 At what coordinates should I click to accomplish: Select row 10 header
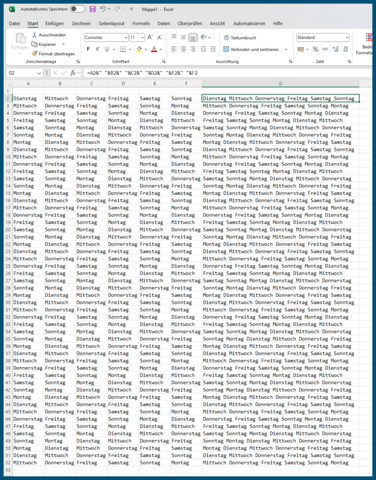(x=8, y=157)
